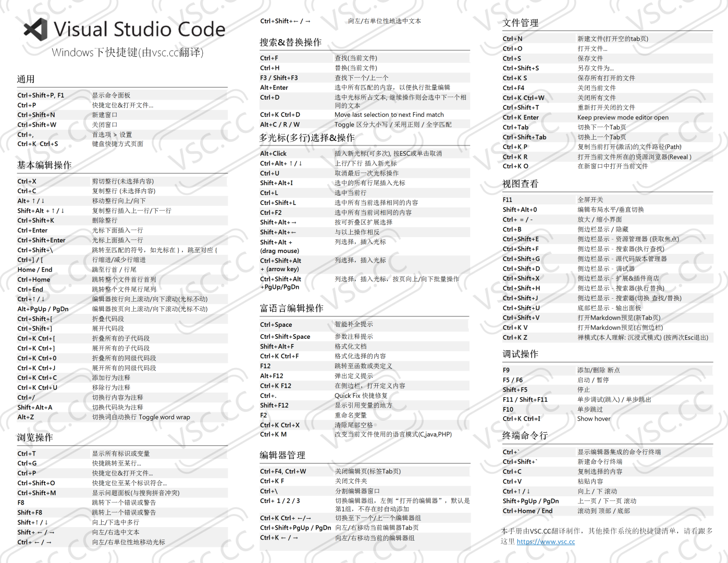Select the description "打开Markdown预览(新Tab页)"

click(x=619, y=317)
